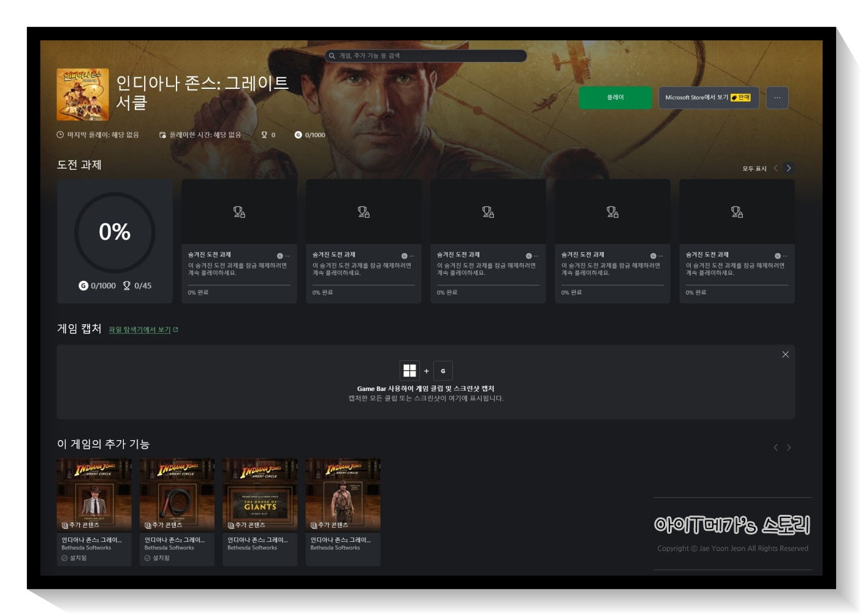Open the Lion Tamer whip add-on thumbnail
This screenshot has height=616, width=863.
[177, 495]
